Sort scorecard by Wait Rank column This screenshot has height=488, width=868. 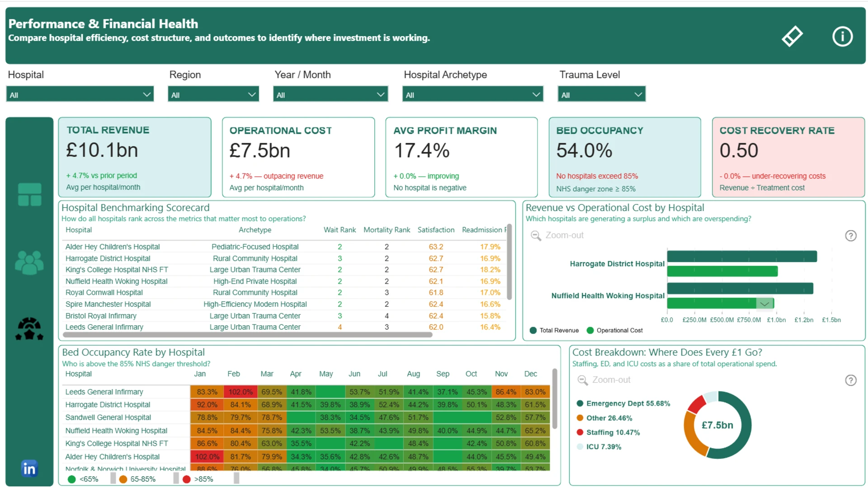pyautogui.click(x=340, y=230)
